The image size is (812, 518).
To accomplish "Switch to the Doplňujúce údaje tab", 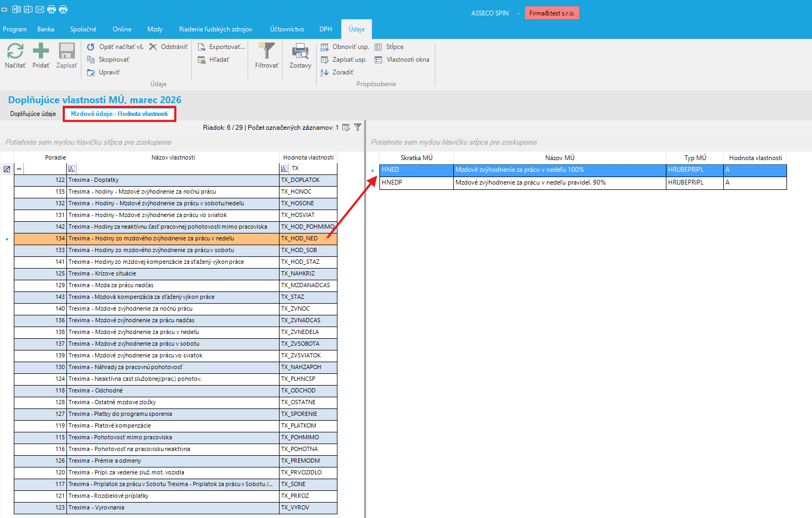I will (33, 114).
